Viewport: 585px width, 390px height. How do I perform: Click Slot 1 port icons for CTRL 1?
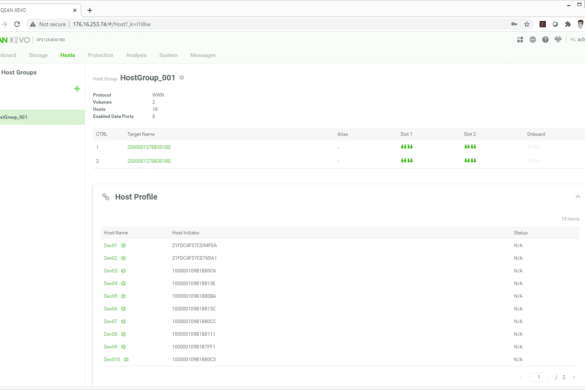tap(407, 147)
